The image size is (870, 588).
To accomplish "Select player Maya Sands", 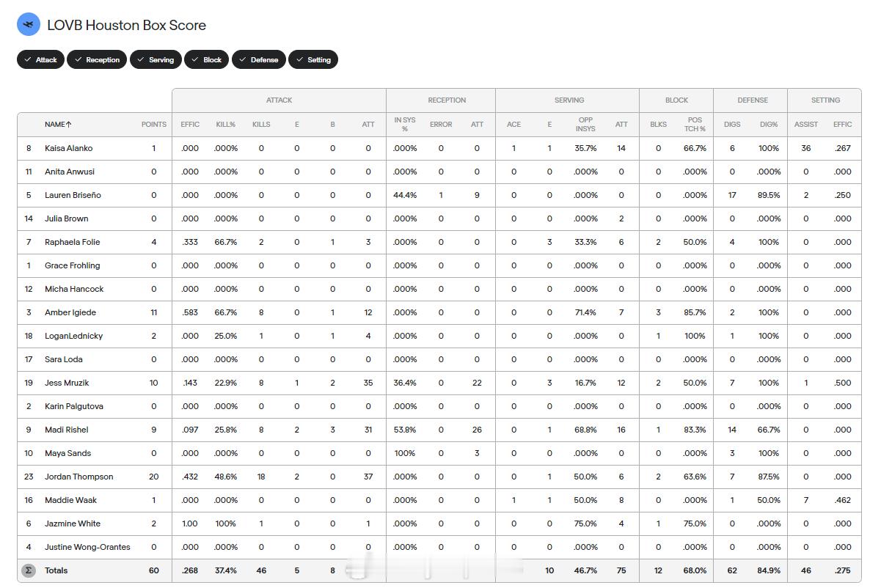I will [67, 453].
